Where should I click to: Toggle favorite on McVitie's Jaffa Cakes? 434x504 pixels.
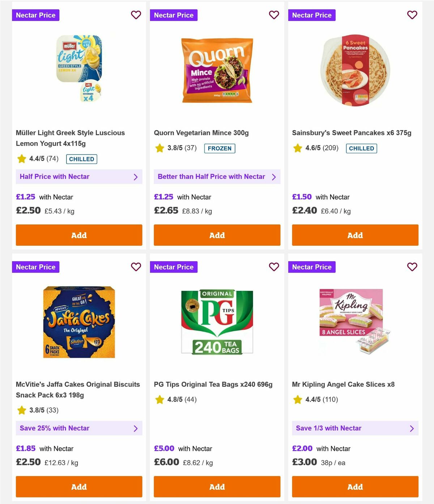(x=136, y=267)
